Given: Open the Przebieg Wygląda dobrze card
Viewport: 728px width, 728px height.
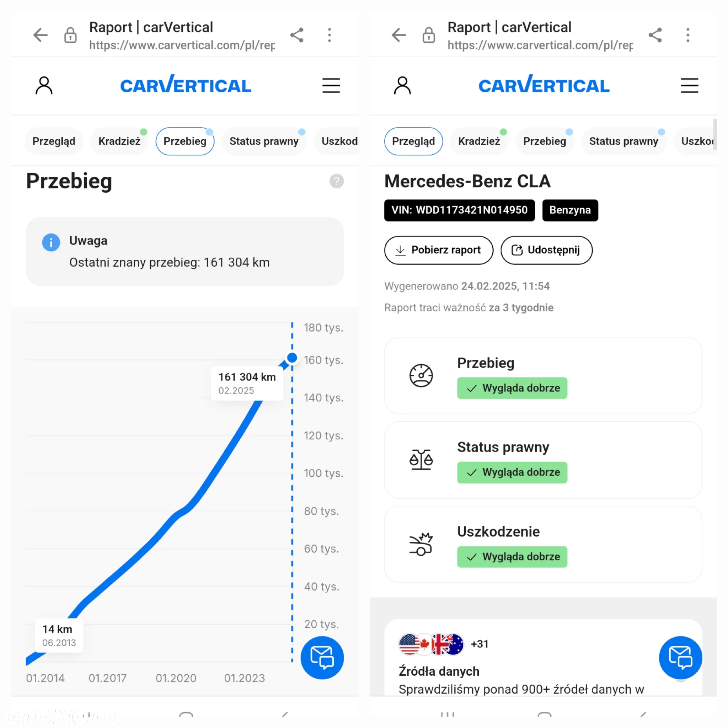Looking at the screenshot, I should pos(543,376).
